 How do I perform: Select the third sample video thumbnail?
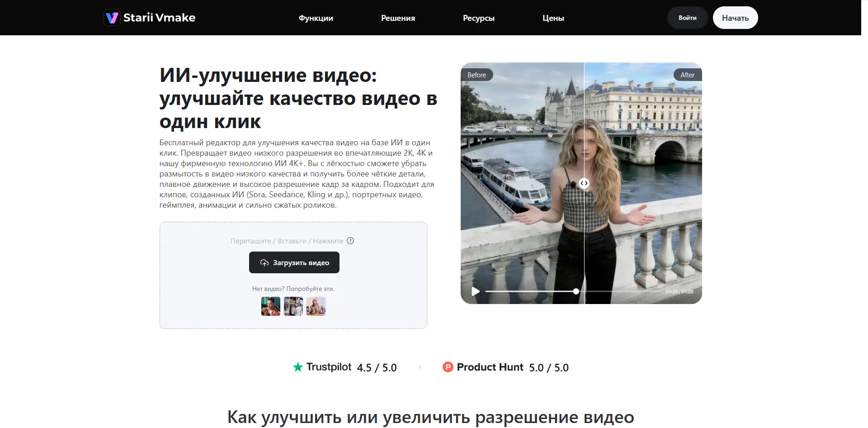click(316, 306)
